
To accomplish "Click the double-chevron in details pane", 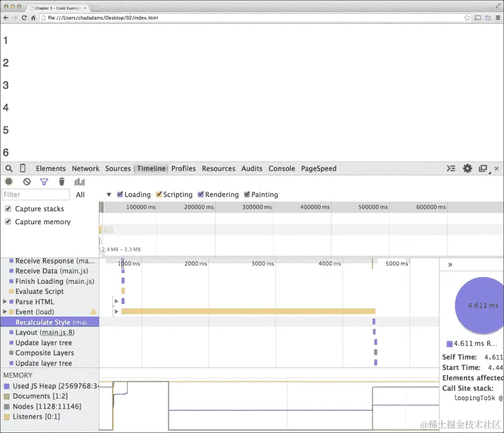I will (450, 265).
